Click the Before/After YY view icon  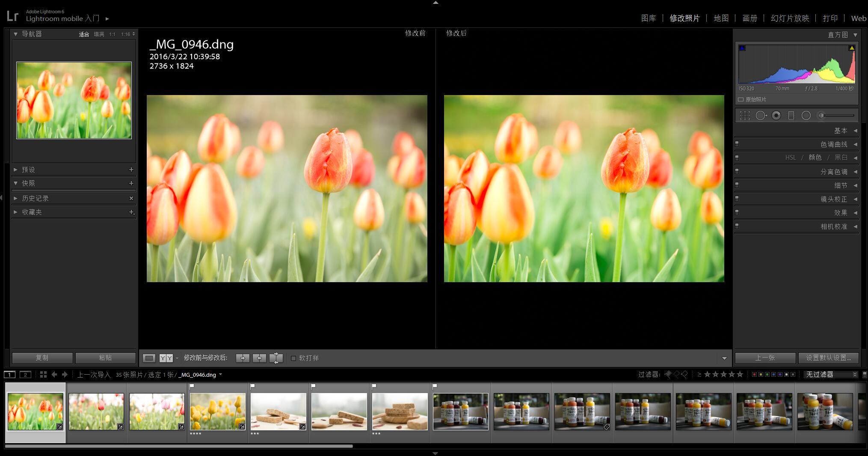point(166,358)
